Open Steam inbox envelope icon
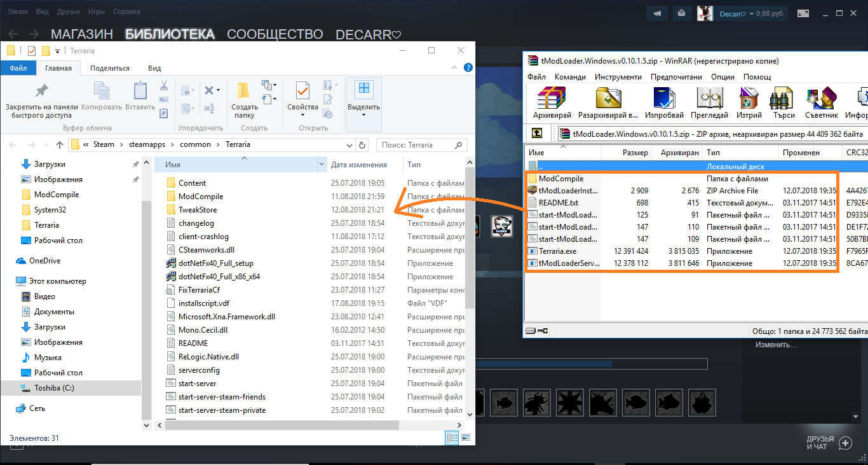868x465 pixels. (681, 13)
